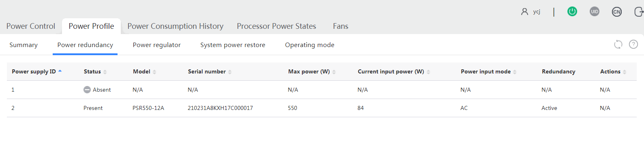The height and width of the screenshot is (157, 644).
Task: Click the green power status icon
Action: coord(572,11)
